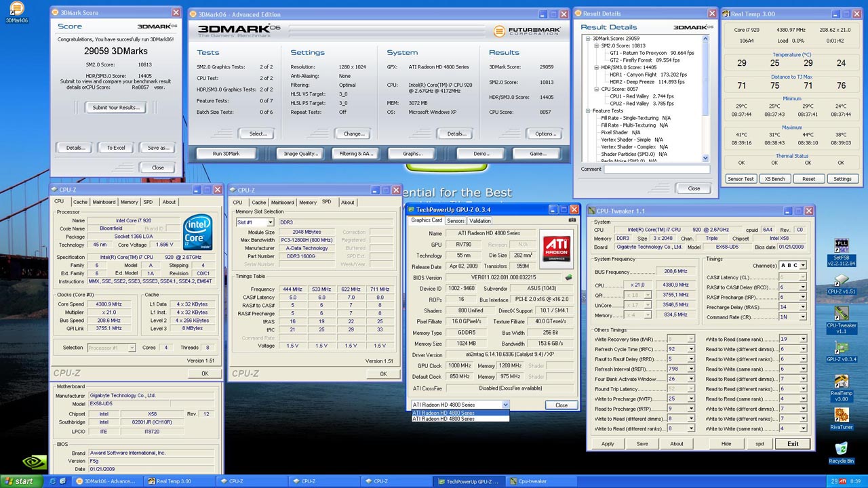Open CPU-Z v1.51 desktop shortcut
Image resolution: width=868 pixels, height=488 pixels.
click(x=841, y=284)
